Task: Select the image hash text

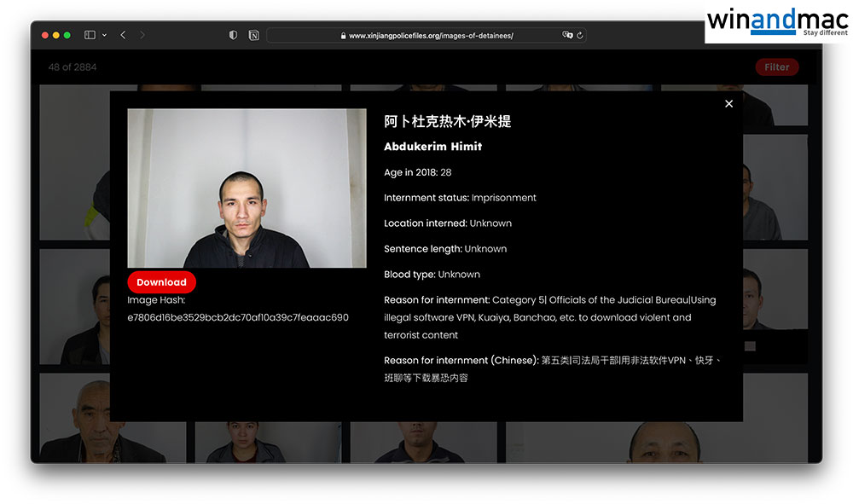Action: point(238,317)
